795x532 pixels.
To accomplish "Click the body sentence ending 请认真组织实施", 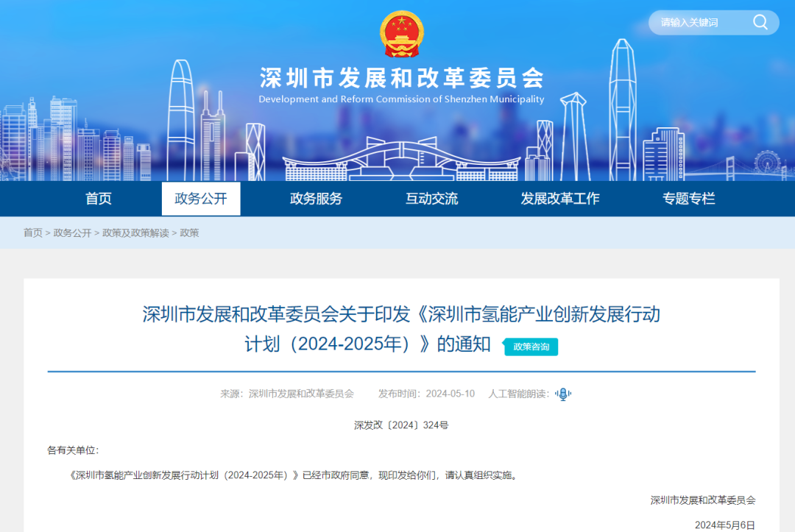I will point(294,475).
